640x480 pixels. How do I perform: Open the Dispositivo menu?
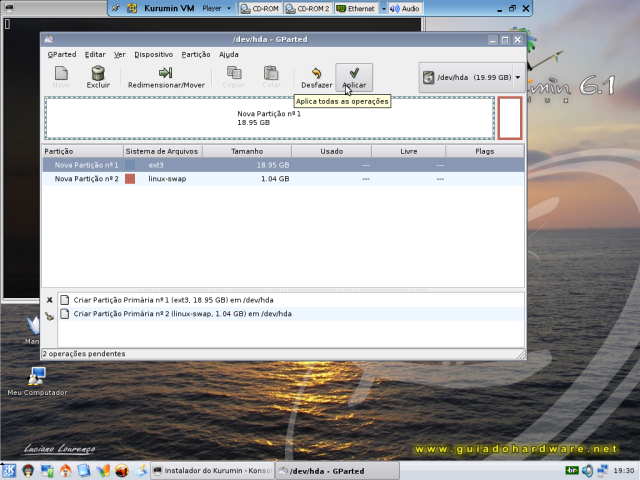pyautogui.click(x=153, y=54)
